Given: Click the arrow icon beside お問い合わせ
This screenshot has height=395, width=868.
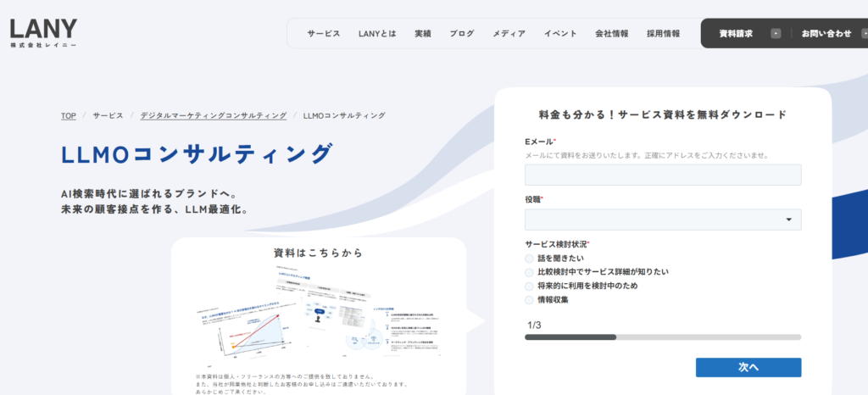Looking at the screenshot, I should coord(863,34).
